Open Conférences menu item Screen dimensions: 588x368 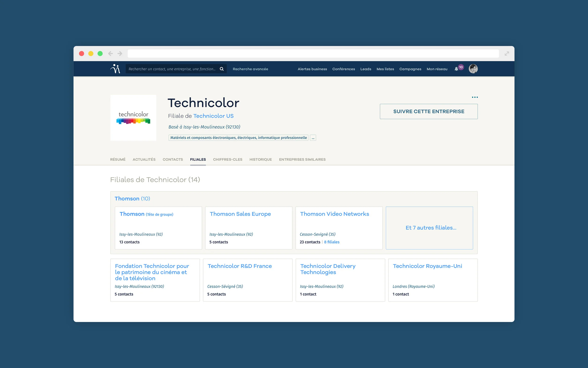click(343, 69)
